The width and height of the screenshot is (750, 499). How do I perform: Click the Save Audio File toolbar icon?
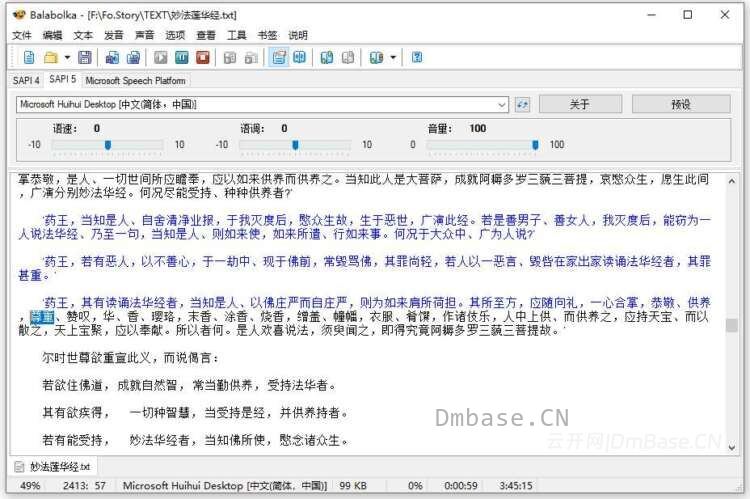112,58
